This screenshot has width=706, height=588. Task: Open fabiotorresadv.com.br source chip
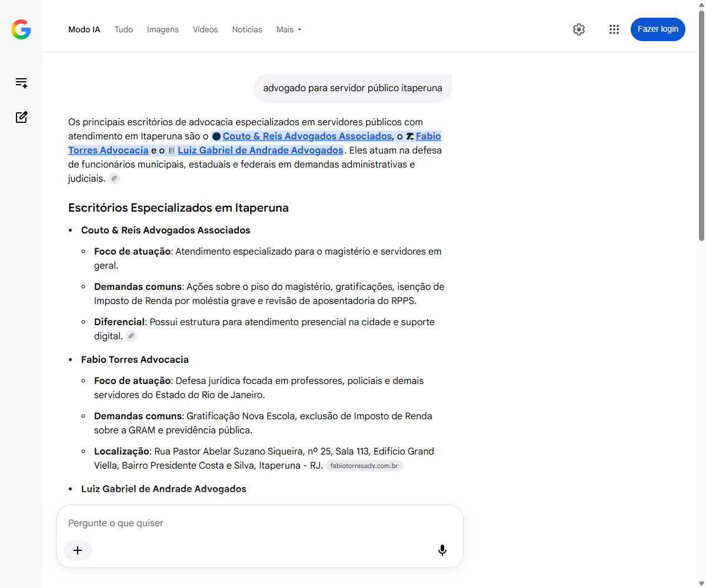tap(364, 466)
